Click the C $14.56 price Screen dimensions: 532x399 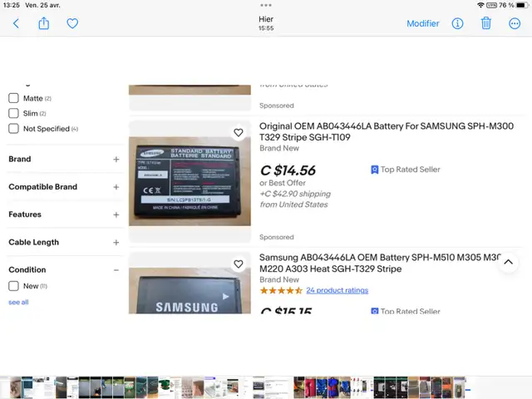click(288, 170)
